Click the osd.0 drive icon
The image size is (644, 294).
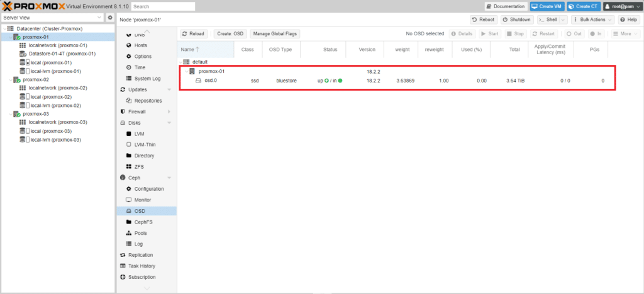click(198, 81)
